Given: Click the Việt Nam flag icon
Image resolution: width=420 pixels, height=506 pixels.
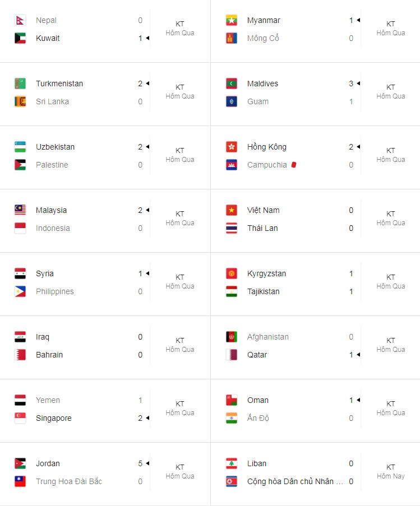Looking at the screenshot, I should 232,210.
